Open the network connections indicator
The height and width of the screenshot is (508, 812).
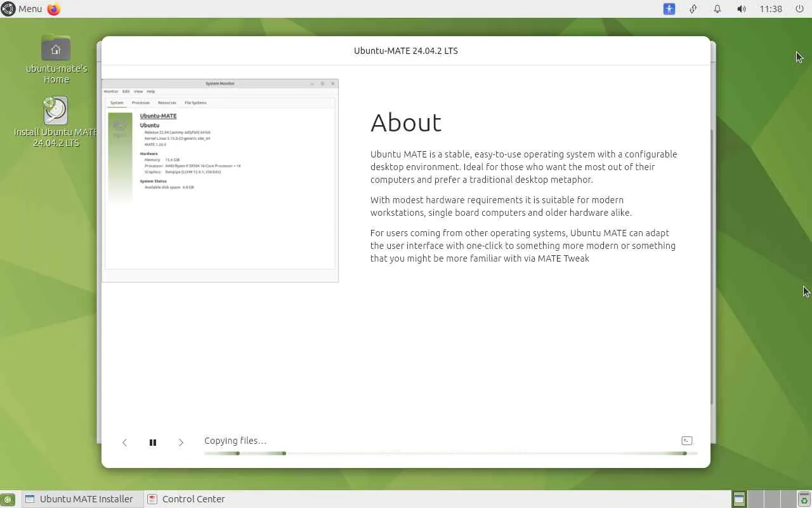693,9
